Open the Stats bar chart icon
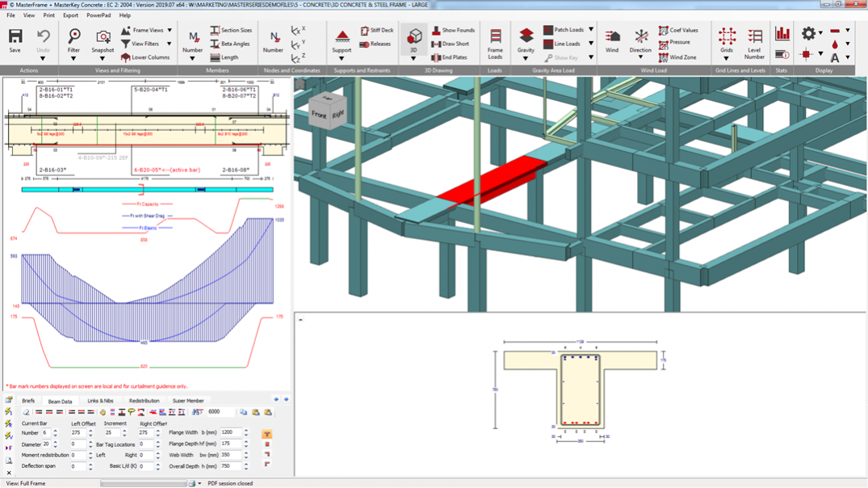Image resolution: width=868 pixels, height=488 pixels. tap(782, 34)
